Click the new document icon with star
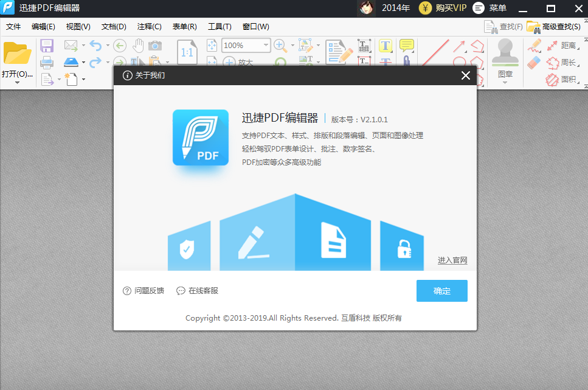 [x=71, y=79]
